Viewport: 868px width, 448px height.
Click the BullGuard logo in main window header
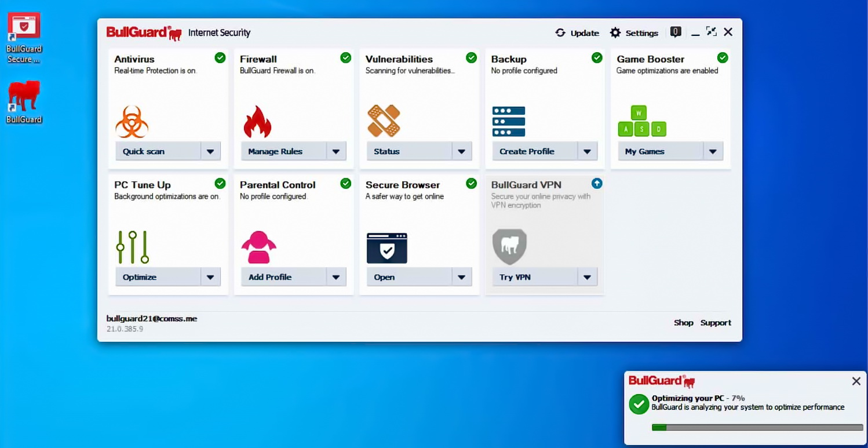144,33
